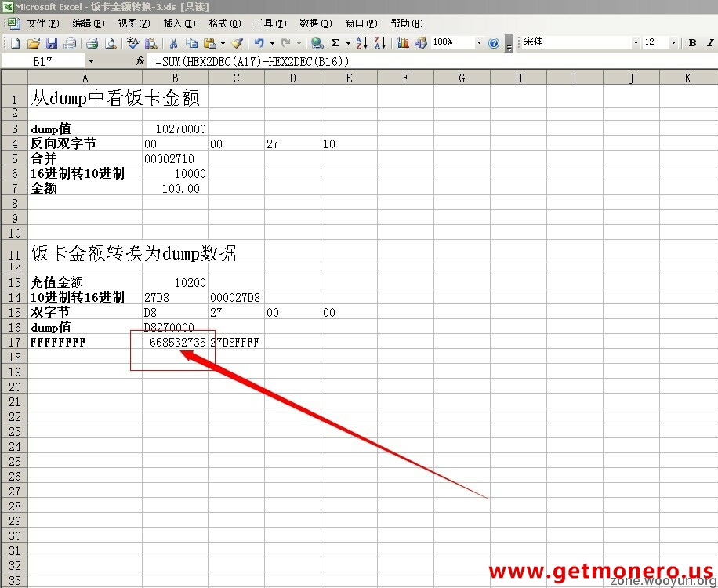Expand the Name Box dropdown arrow

[x=91, y=61]
